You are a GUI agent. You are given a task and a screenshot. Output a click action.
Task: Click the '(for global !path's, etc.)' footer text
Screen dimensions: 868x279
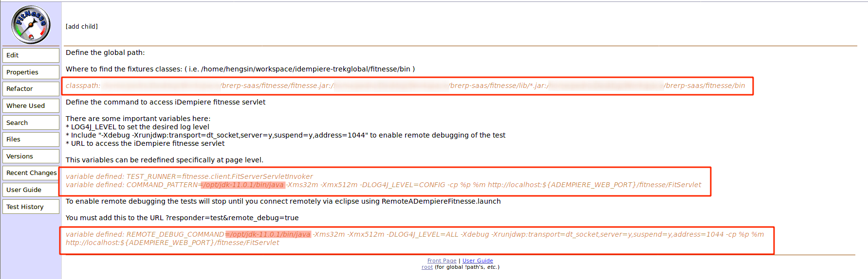[x=467, y=267]
